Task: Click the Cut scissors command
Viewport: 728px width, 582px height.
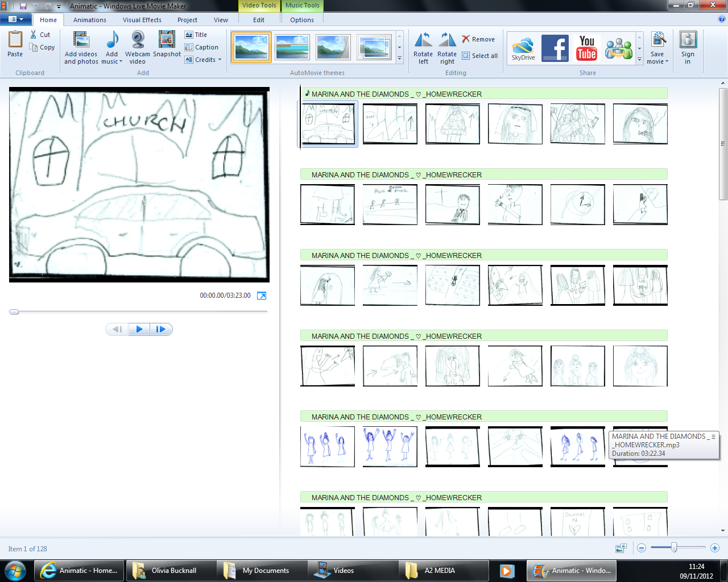Action: pyautogui.click(x=40, y=35)
